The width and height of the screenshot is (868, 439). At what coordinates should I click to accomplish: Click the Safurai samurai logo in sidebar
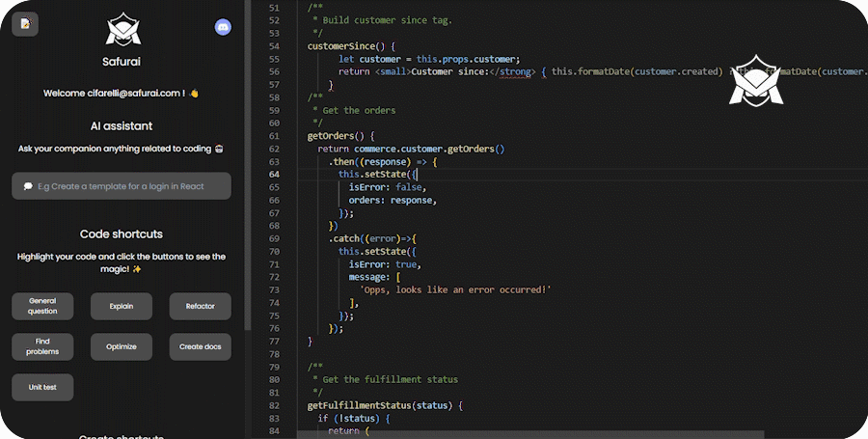122,30
